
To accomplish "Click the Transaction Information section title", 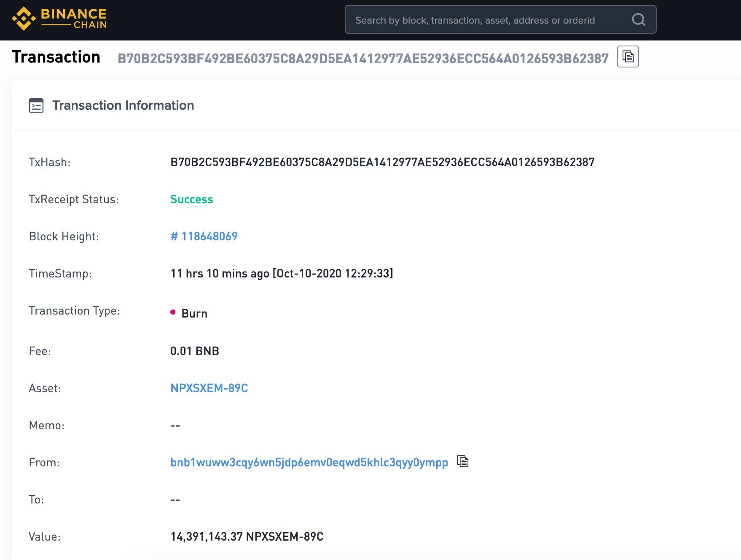I will click(123, 105).
